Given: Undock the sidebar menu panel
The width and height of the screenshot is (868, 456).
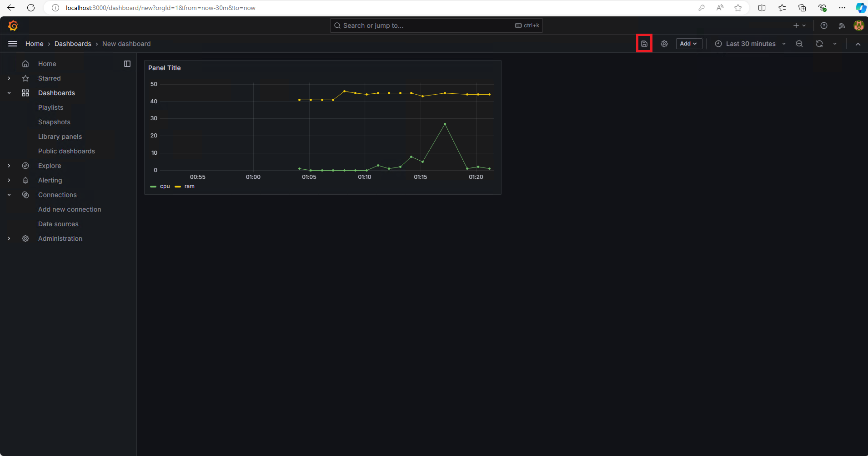Looking at the screenshot, I should 127,64.
